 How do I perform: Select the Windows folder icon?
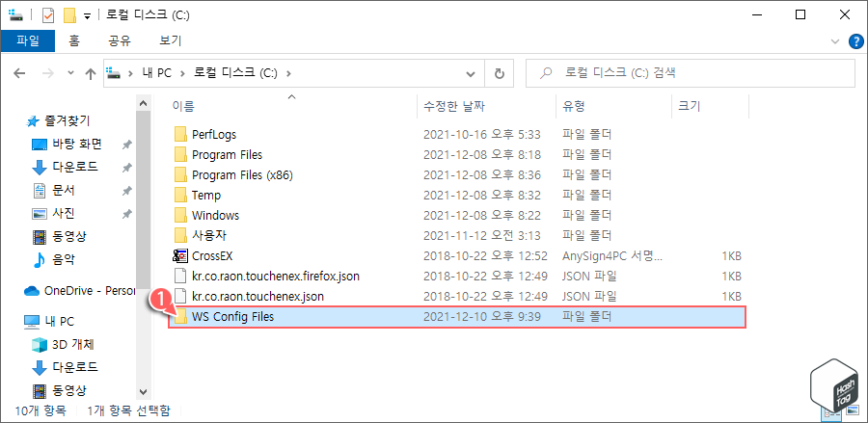pos(180,215)
